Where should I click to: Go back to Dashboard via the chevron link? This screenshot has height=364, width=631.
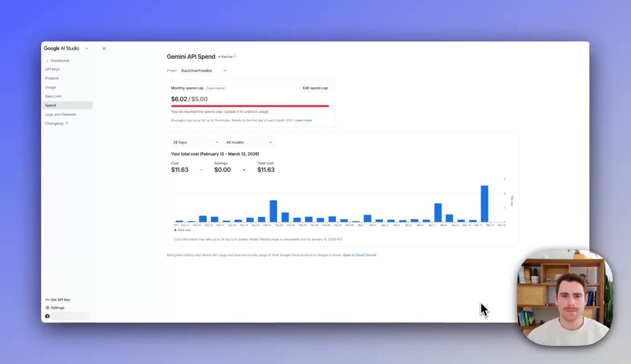(57, 60)
